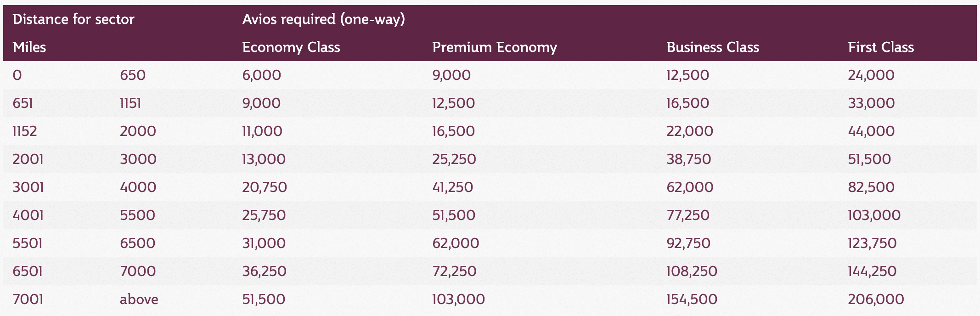980x316 pixels.
Task: Select the 24,000 First Class value
Action: tap(871, 75)
